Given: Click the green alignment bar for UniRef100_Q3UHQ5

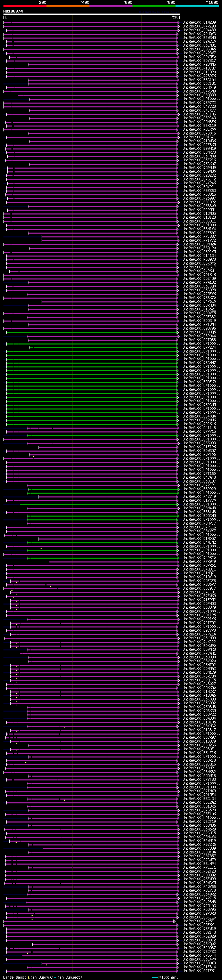Looking at the screenshot, I should (92, 332).
